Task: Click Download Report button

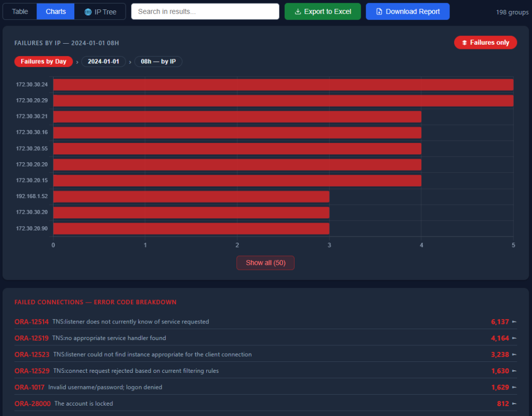Action: (407, 11)
